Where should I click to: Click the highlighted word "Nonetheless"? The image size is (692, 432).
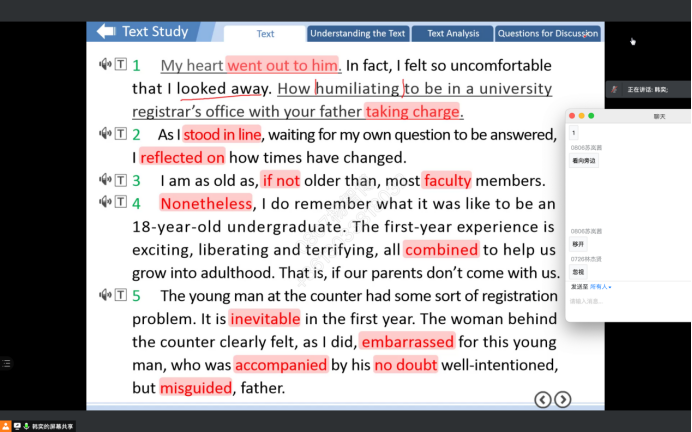click(206, 204)
